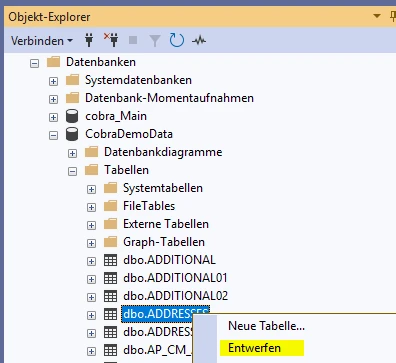Select the CobraDemoData database label
The width and height of the screenshot is (396, 363).
[x=129, y=134]
